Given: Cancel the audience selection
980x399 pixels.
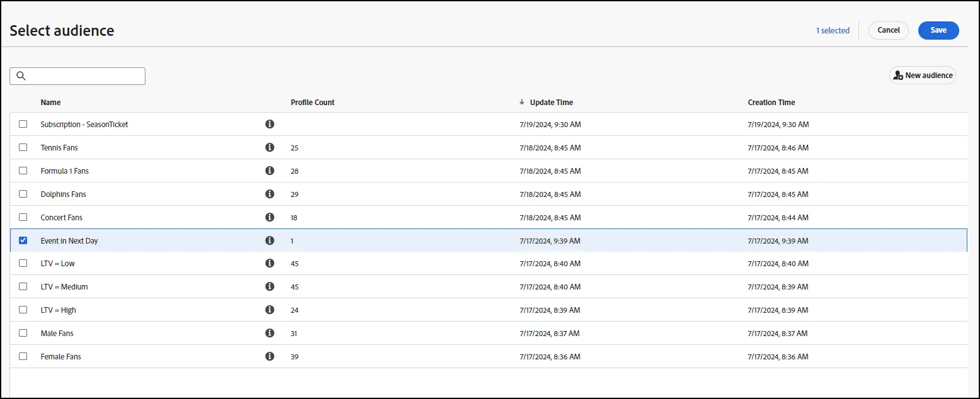Looking at the screenshot, I should pos(889,30).
